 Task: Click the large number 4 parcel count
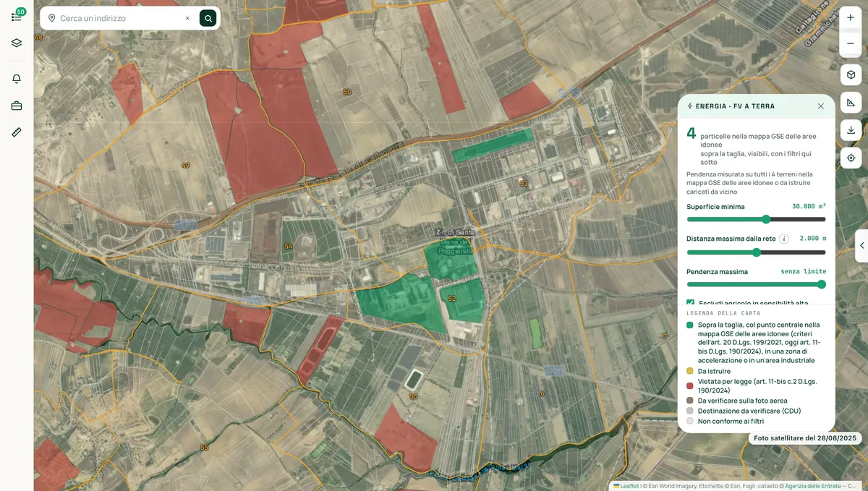pyautogui.click(x=692, y=133)
